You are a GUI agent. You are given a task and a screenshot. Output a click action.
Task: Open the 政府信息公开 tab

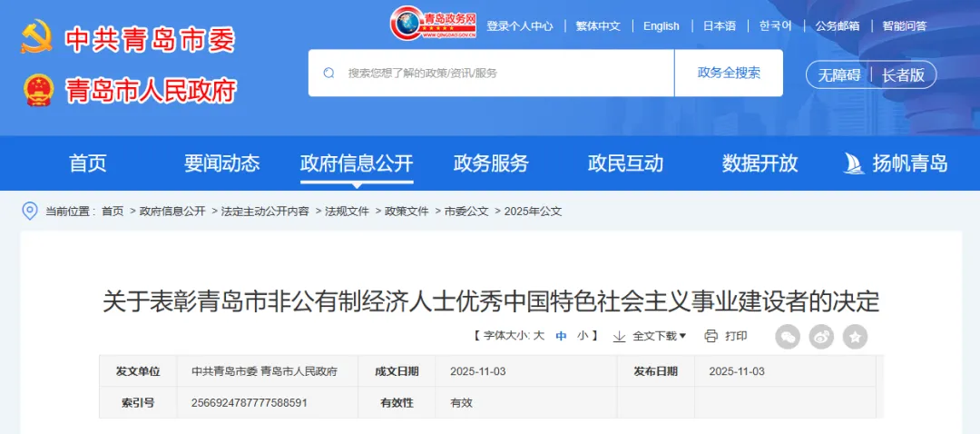pyautogui.click(x=357, y=163)
